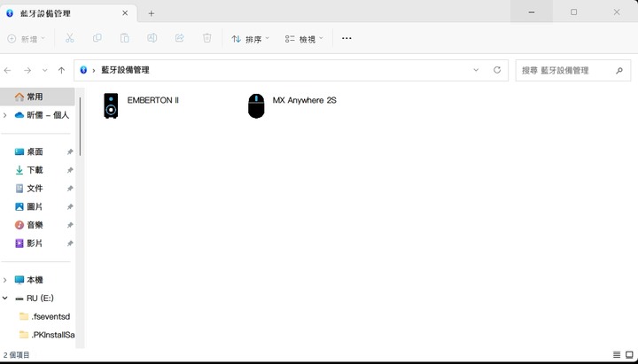
Task: Go back using the left arrow
Action: 7,70
